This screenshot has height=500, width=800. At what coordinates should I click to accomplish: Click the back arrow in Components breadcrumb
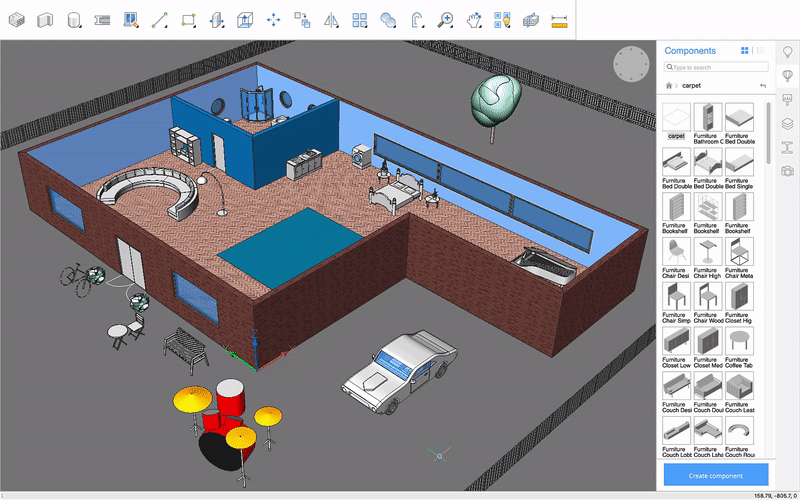tap(763, 86)
